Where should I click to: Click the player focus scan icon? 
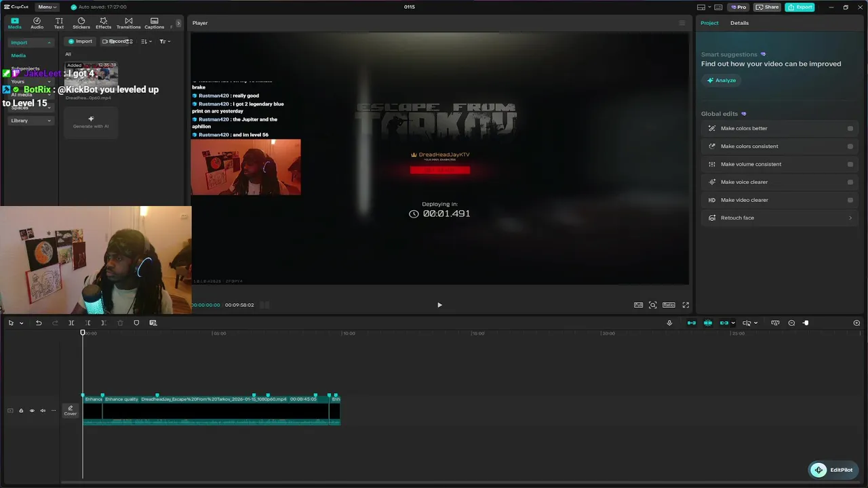pos(652,305)
